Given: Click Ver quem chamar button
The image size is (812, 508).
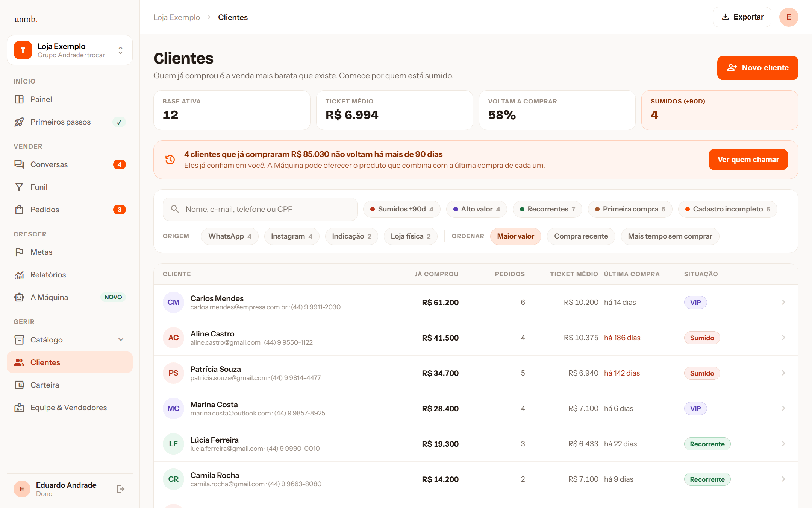Looking at the screenshot, I should tap(748, 160).
